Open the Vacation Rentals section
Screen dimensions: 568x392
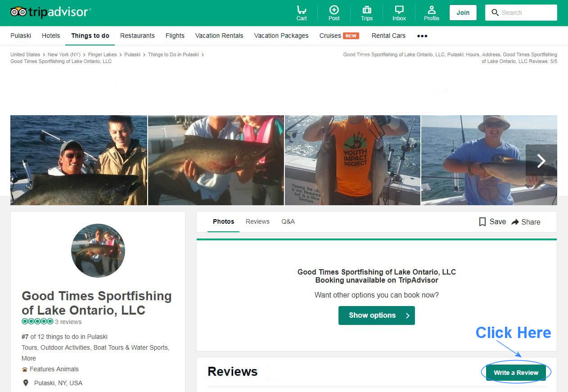[219, 36]
